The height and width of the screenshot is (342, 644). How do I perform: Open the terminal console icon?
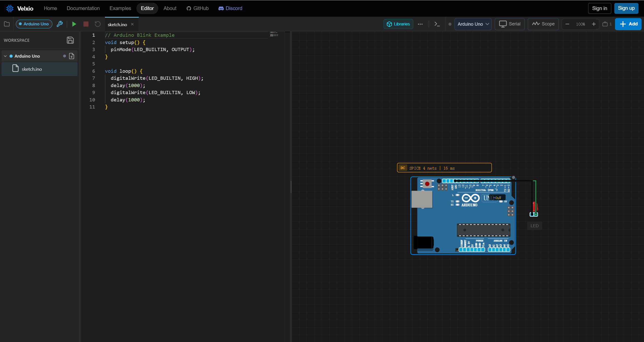(437, 24)
